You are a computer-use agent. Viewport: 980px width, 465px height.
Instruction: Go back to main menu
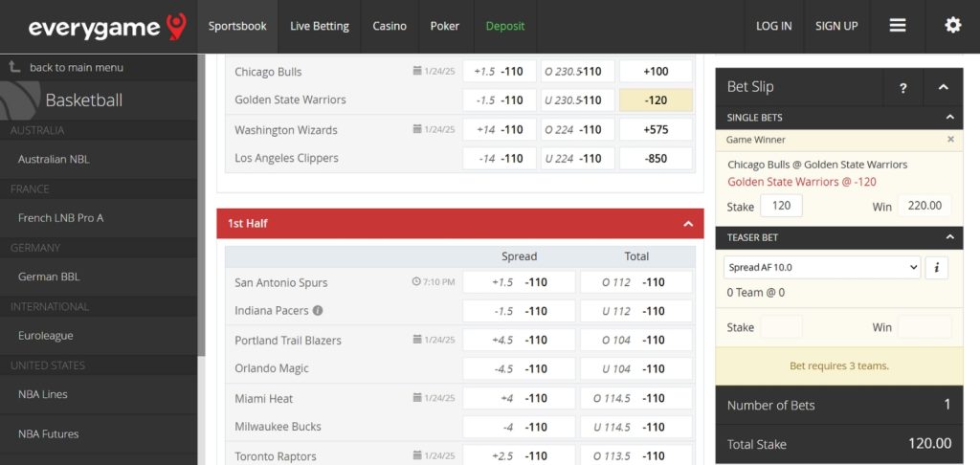(77, 68)
